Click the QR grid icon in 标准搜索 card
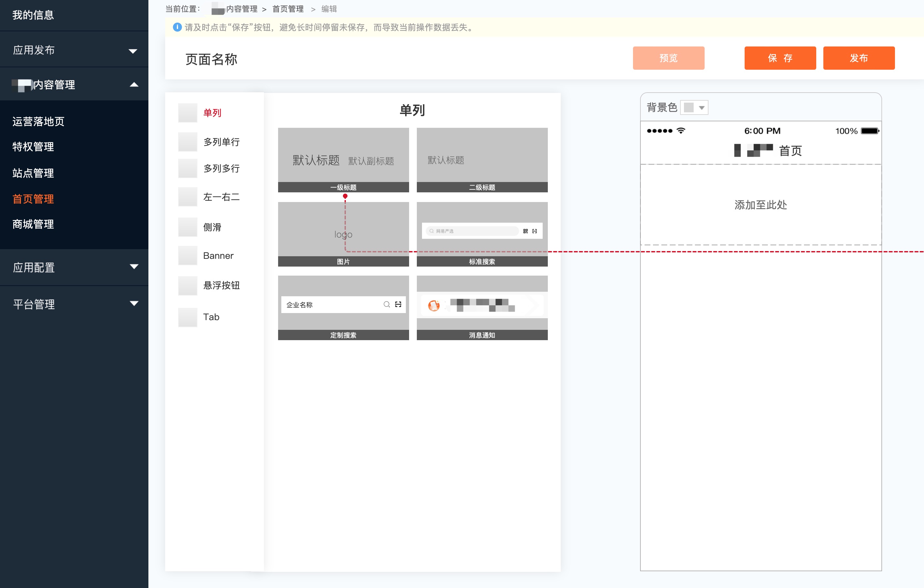 click(525, 231)
